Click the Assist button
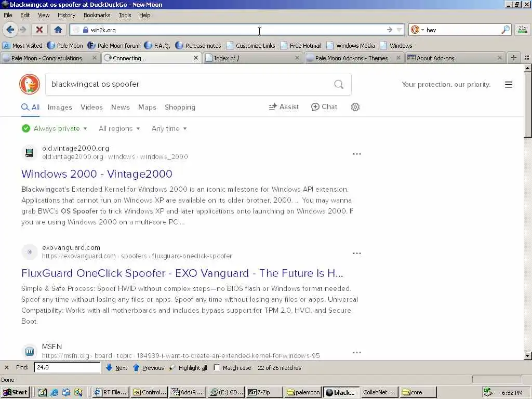Viewport: 532px width, 399px height. click(284, 107)
